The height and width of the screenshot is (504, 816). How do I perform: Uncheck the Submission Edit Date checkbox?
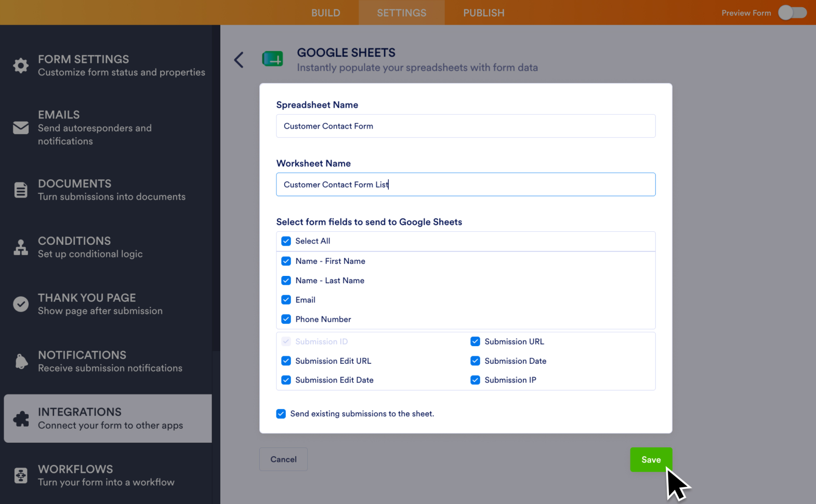point(286,380)
